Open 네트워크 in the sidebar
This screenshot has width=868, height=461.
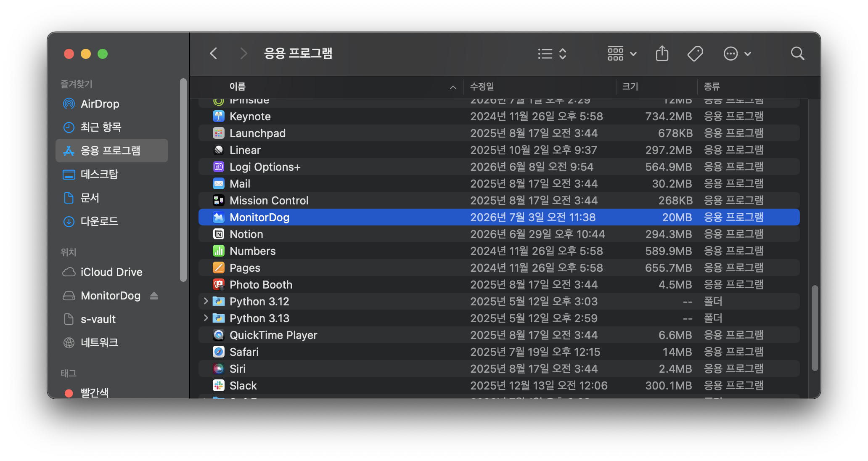pos(111,343)
